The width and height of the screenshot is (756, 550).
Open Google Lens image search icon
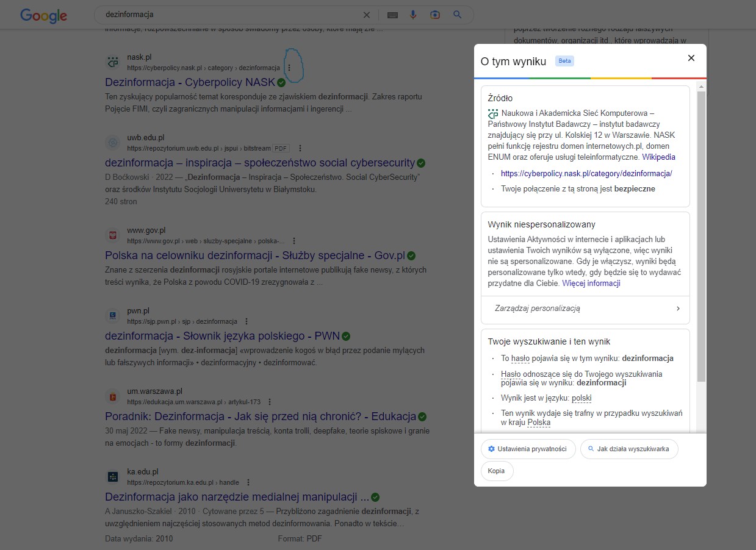click(x=435, y=15)
